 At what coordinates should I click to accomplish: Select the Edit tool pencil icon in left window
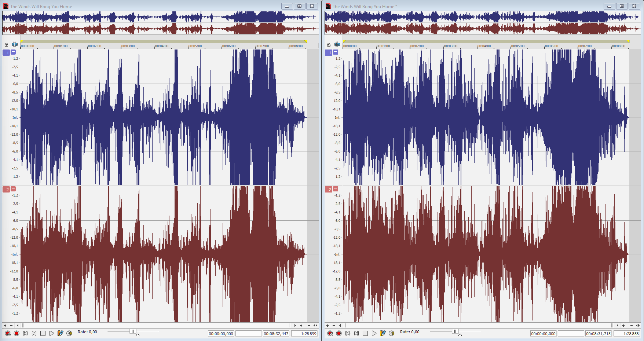pyautogui.click(x=60, y=333)
